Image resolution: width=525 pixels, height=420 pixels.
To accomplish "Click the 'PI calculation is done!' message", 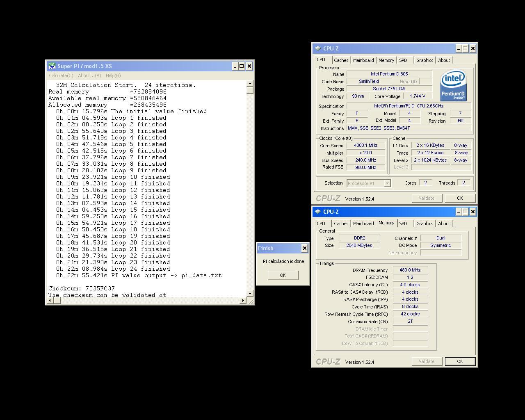I will [x=284, y=261].
